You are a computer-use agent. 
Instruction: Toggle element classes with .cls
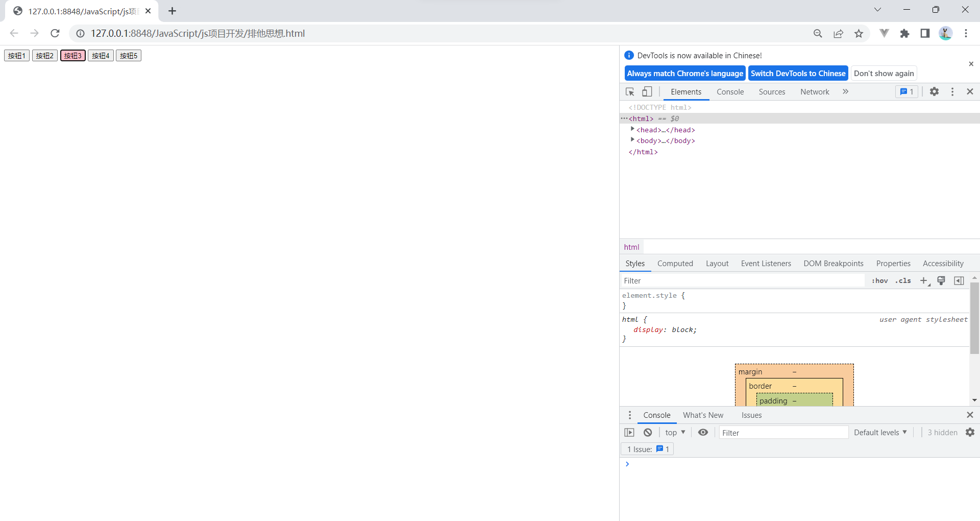click(x=902, y=280)
